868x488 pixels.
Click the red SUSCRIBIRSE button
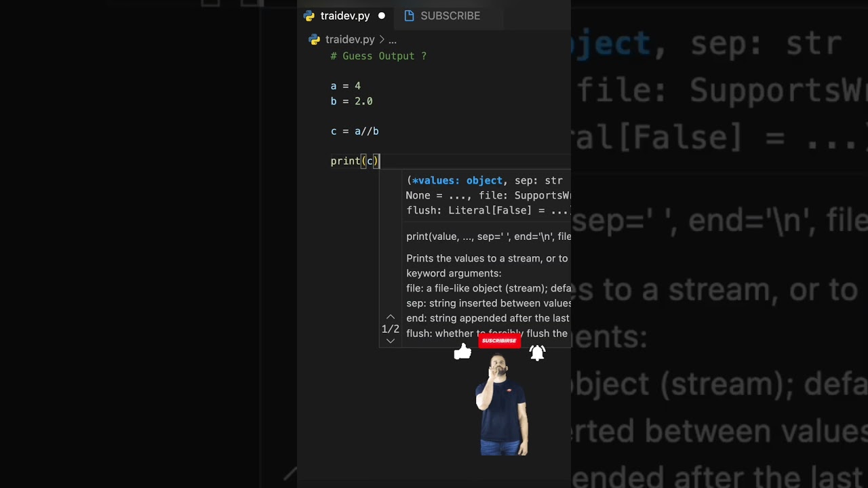[499, 340]
